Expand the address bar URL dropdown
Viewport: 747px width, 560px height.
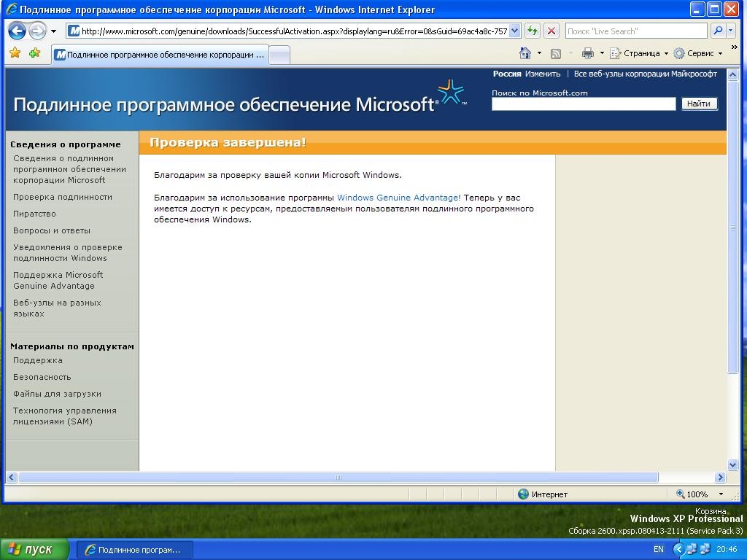point(515,31)
